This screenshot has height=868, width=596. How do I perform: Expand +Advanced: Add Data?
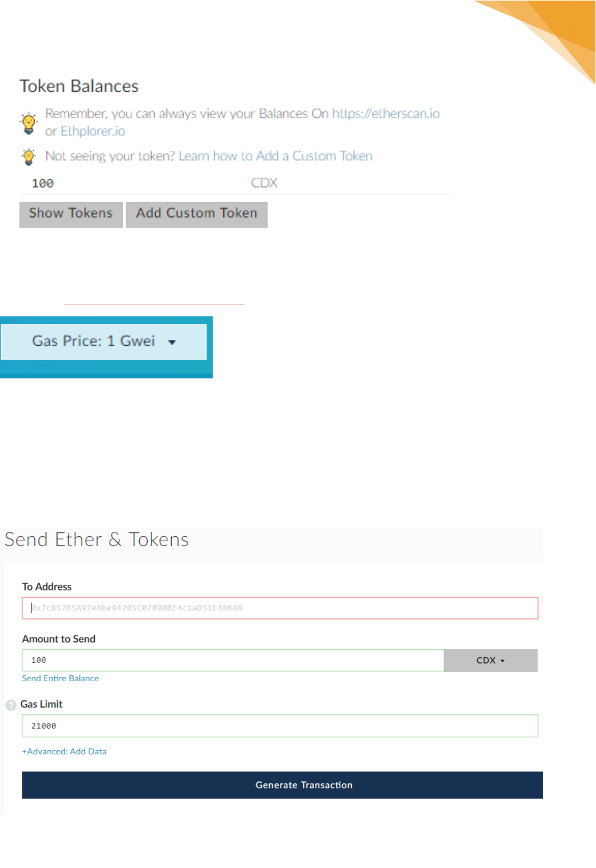coord(64,751)
